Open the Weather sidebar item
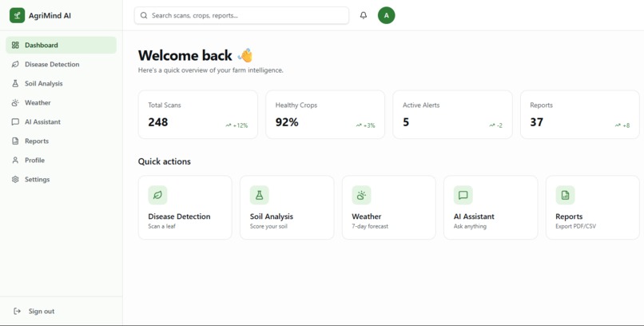The image size is (644, 326). coord(62,102)
